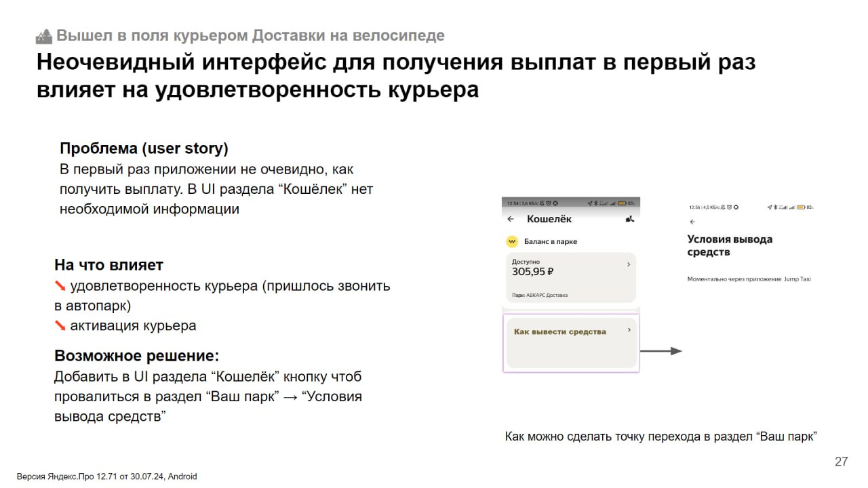
Task: Click the Кошелёк screen title
Action: pos(549,219)
